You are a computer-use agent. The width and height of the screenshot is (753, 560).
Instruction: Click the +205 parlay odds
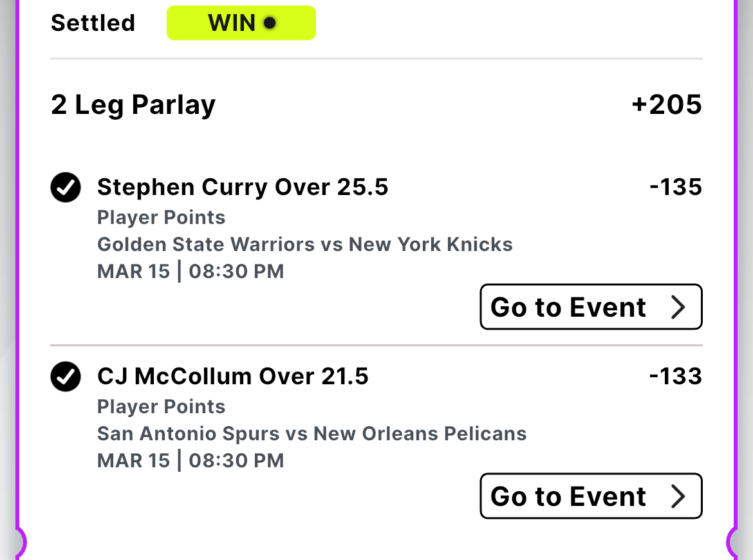tap(667, 104)
